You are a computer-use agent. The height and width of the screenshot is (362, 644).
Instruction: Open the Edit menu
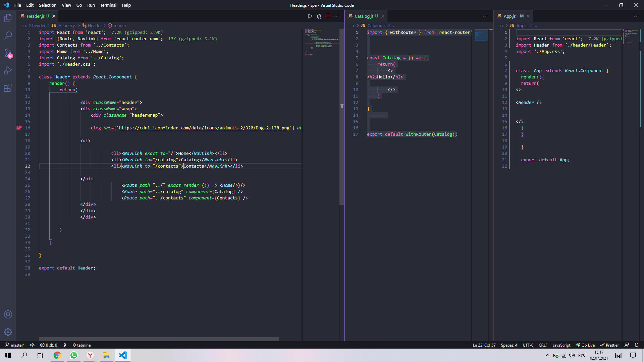(x=30, y=5)
